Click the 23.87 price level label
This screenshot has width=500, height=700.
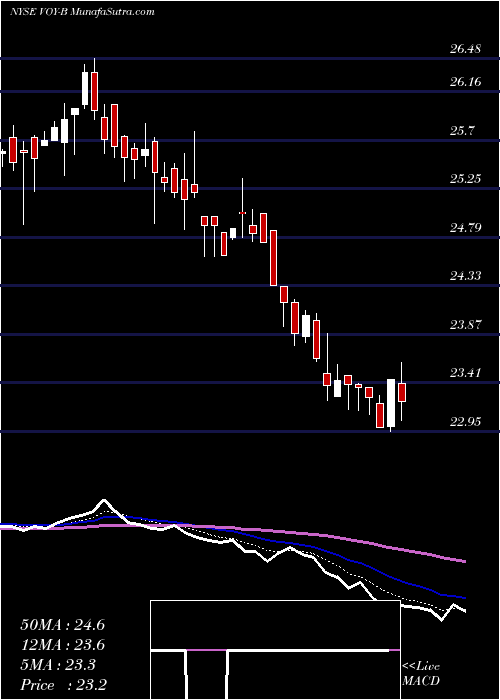point(466,325)
